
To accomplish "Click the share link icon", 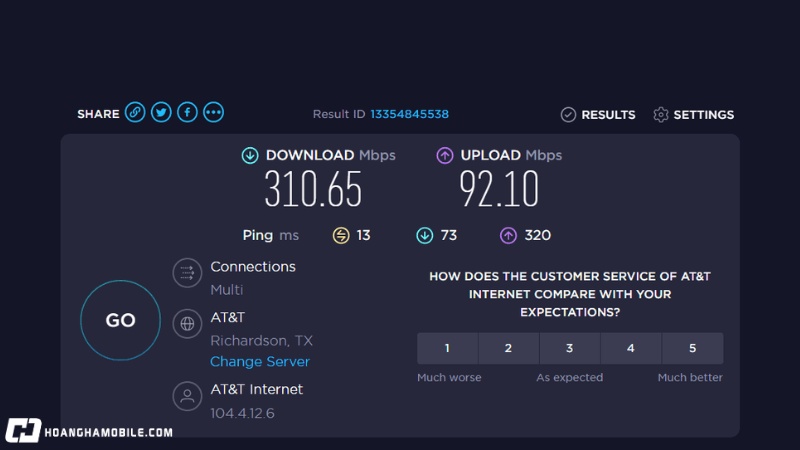I will coord(135,113).
